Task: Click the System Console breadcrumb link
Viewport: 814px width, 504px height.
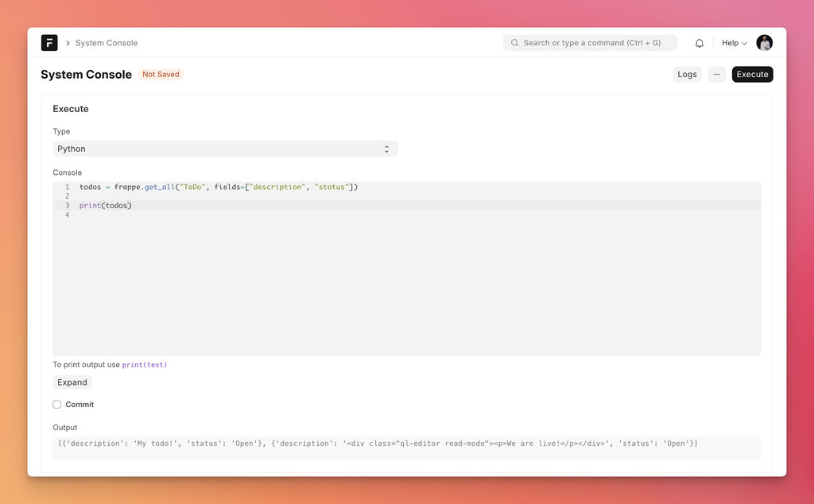Action: (107, 43)
